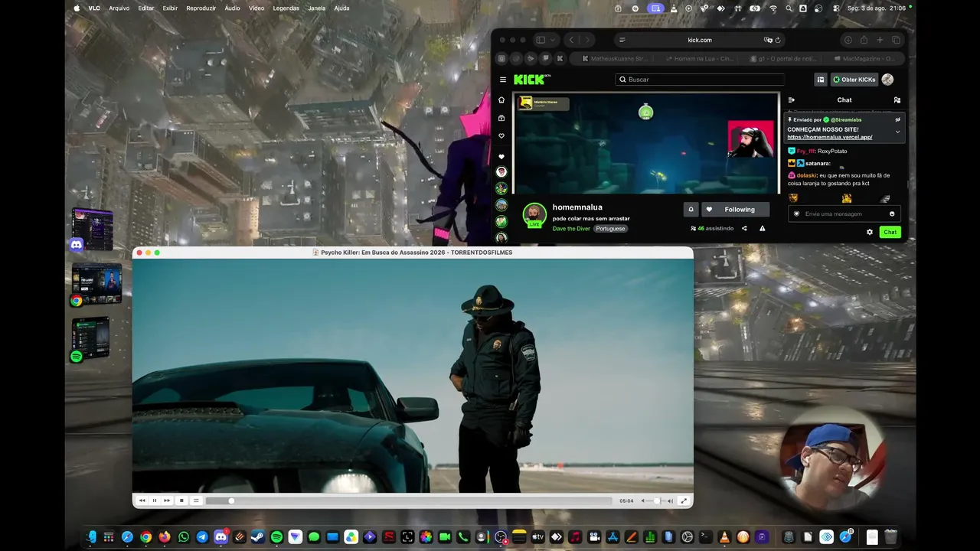Open Discord from the Dock

[x=220, y=537]
